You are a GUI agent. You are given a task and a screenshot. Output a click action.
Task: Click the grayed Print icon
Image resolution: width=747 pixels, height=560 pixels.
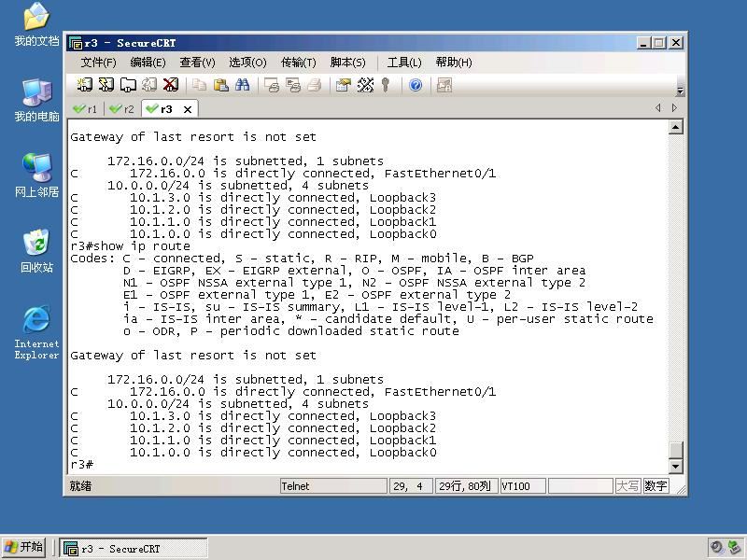(314, 85)
